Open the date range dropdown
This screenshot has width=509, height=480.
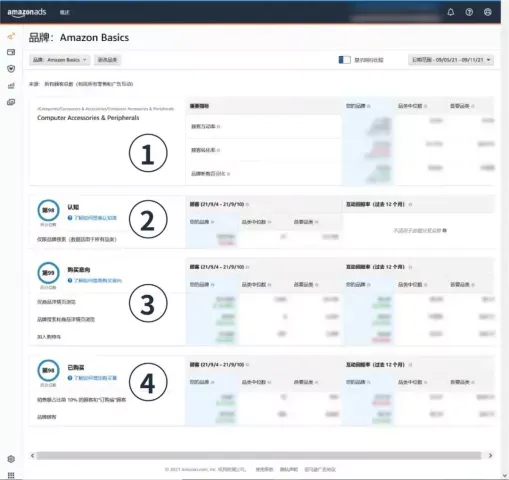[451, 60]
